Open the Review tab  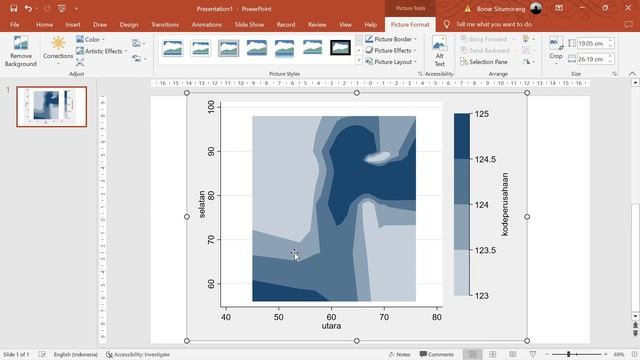pos(317,24)
